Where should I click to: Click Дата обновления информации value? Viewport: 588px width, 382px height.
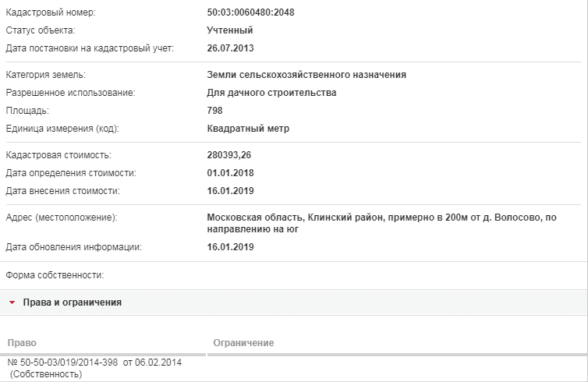click(230, 247)
